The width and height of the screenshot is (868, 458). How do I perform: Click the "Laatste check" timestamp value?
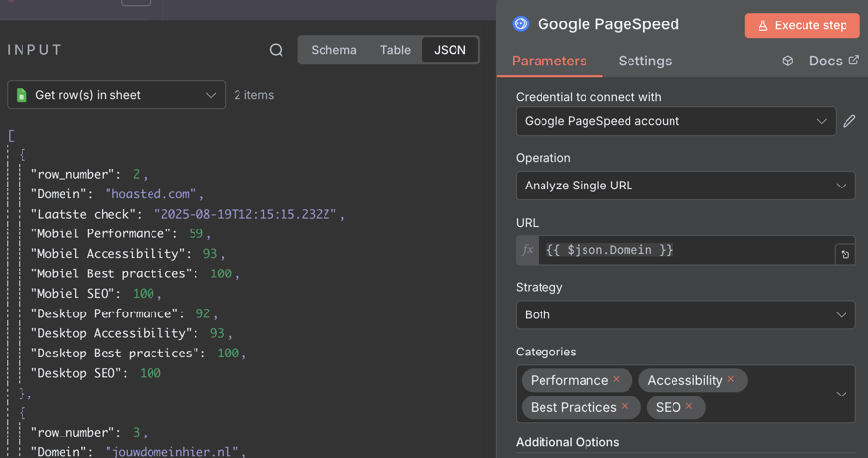245,214
